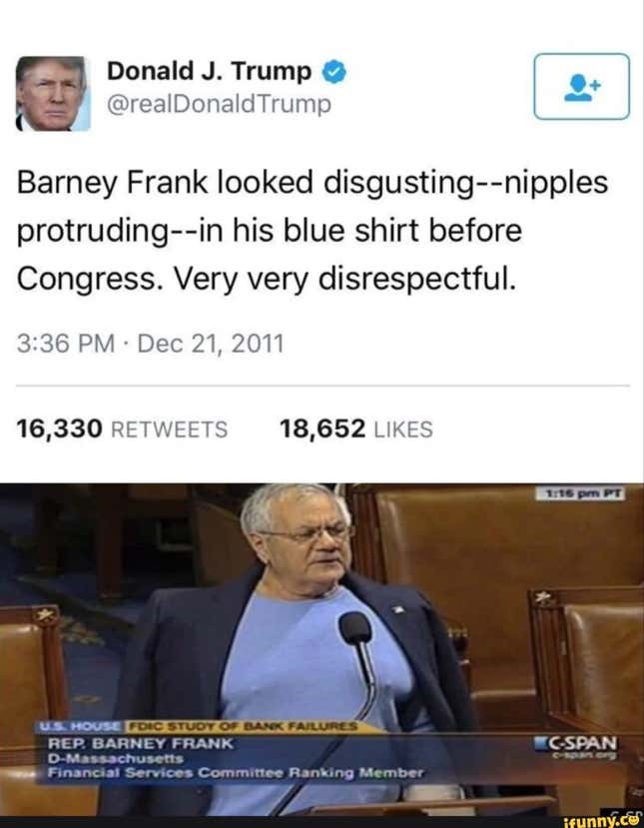This screenshot has height=828, width=644.
Task: Click the blue verified checkmark badge
Action: 334,71
